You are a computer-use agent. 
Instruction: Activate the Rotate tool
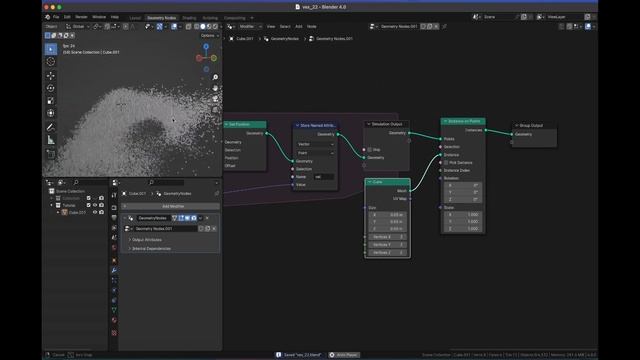tap(51, 88)
